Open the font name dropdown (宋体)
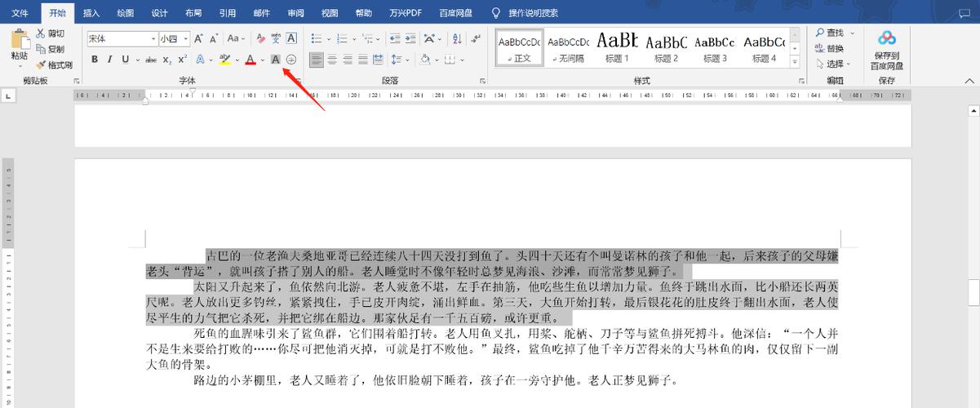This screenshot has width=980, height=408. [153, 38]
